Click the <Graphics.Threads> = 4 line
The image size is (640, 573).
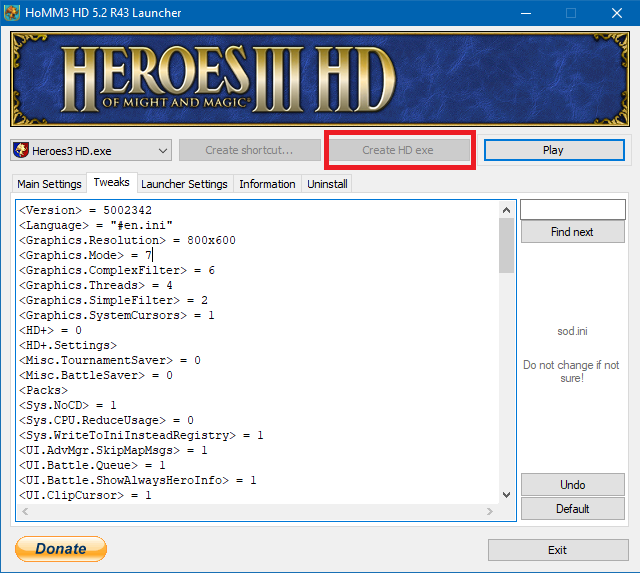(x=96, y=285)
